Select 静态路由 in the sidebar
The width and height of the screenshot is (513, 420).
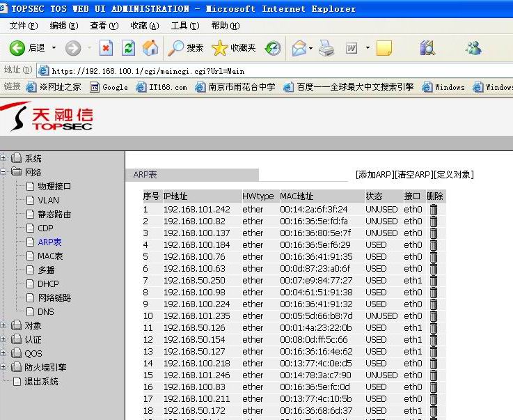54,215
